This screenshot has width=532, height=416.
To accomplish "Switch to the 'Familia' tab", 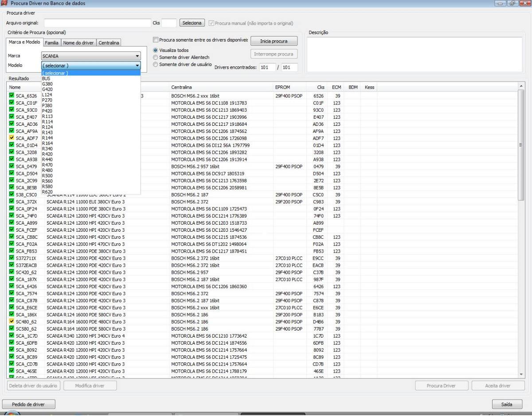I will (52, 43).
